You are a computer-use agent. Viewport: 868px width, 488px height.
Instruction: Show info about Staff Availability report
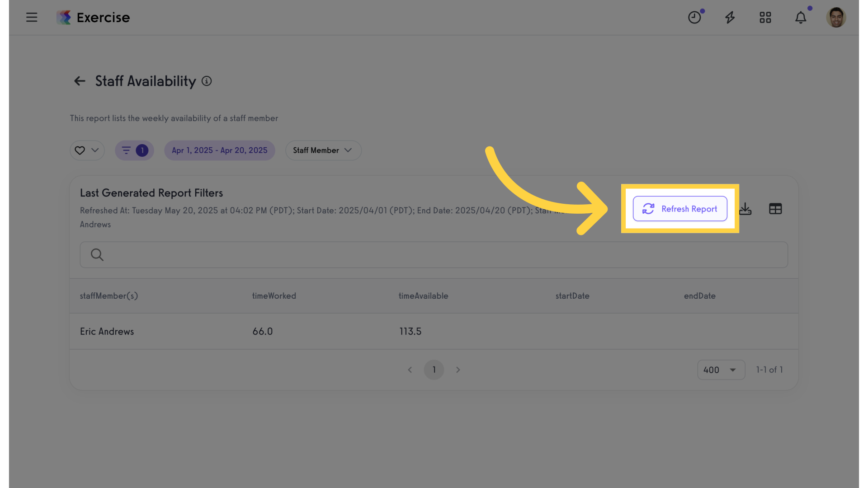pos(207,81)
